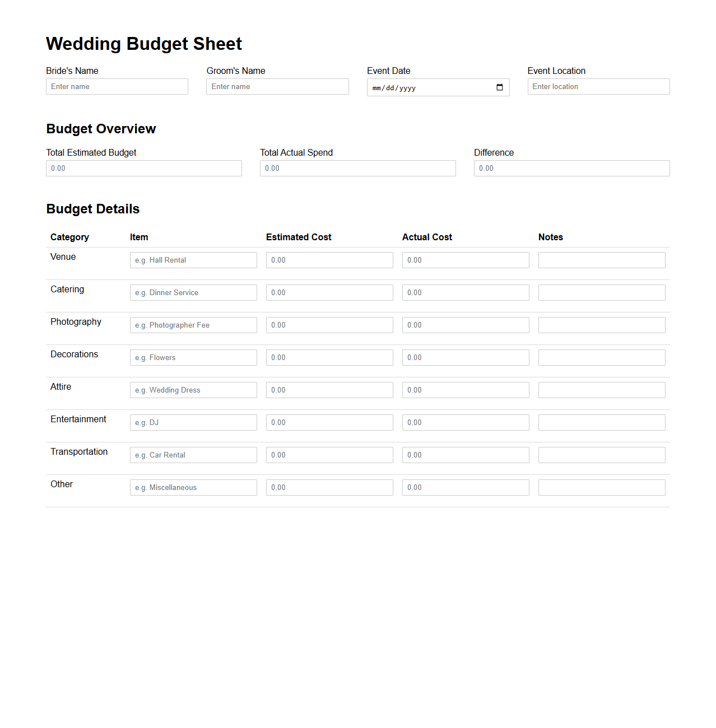Viewport: 716px width, 728px height.
Task: Click the Transportation estimated cost field
Action: pyautogui.click(x=329, y=455)
